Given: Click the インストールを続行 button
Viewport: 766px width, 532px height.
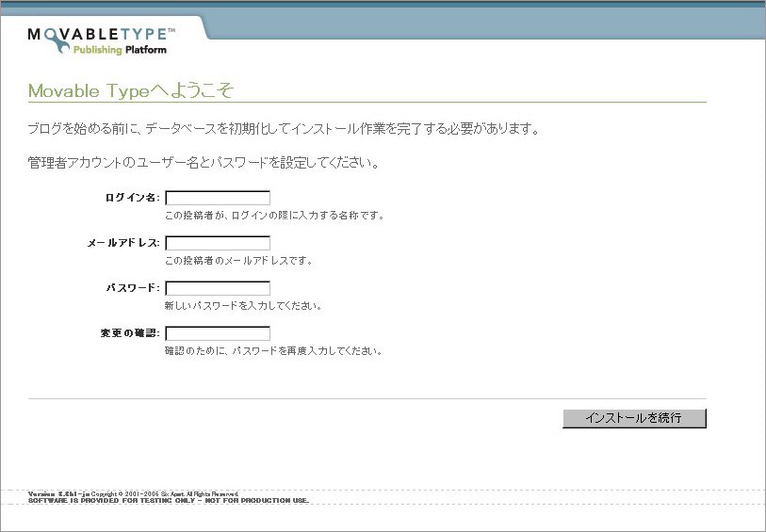Looking at the screenshot, I should tap(634, 418).
